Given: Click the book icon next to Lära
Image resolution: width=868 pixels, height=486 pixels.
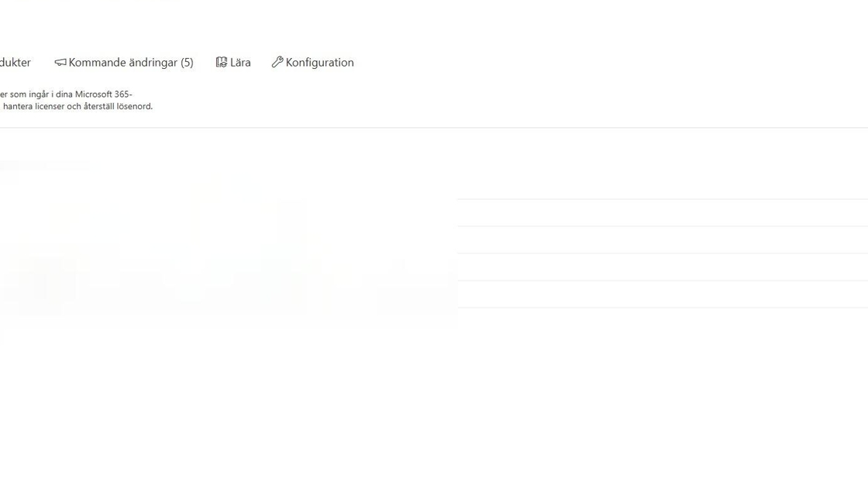Looking at the screenshot, I should (222, 62).
